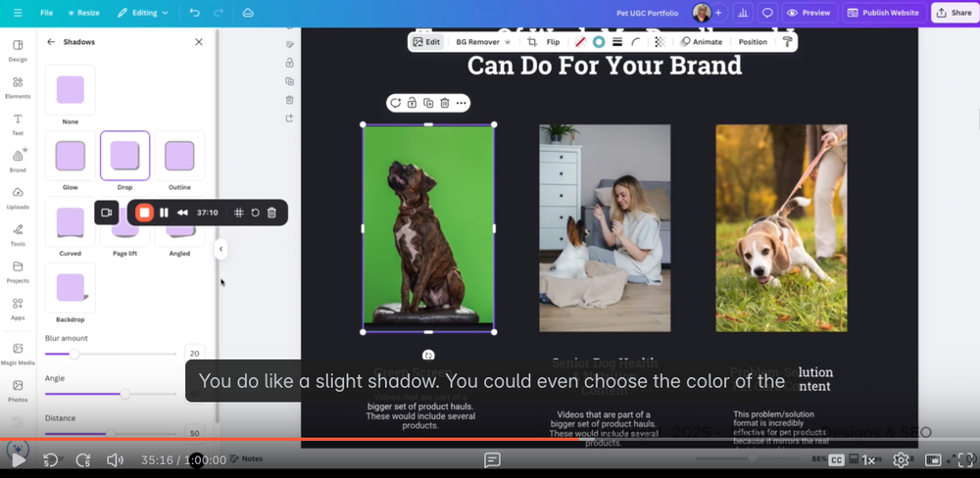Click the Preview button
980x478 pixels.
tap(810, 13)
